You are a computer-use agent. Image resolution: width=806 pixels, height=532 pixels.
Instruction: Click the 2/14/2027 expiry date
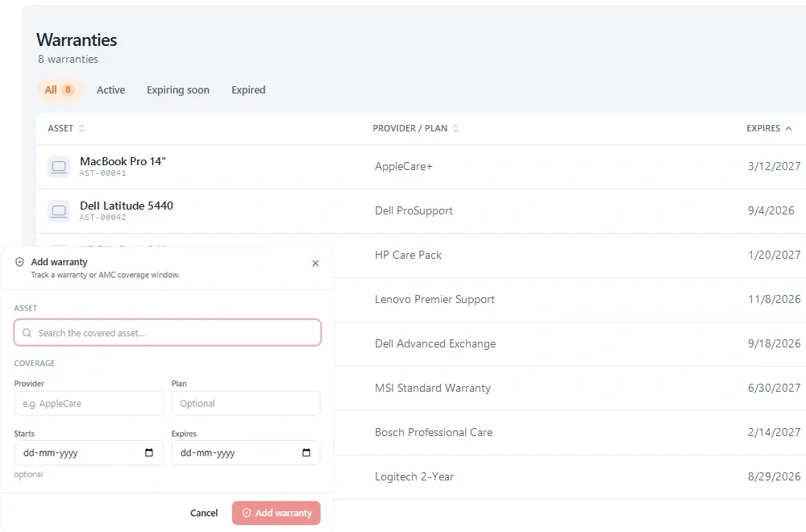coord(774,432)
